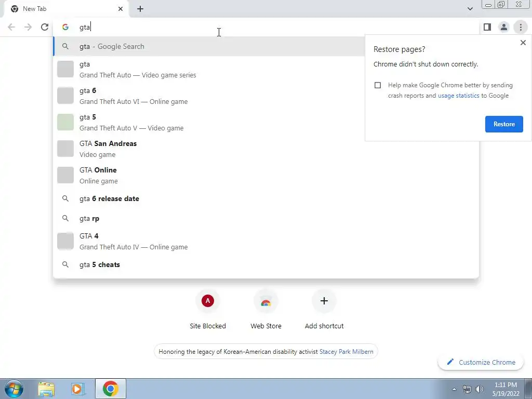Open a new tab with plus icon
This screenshot has width=532, height=399.
[140, 9]
